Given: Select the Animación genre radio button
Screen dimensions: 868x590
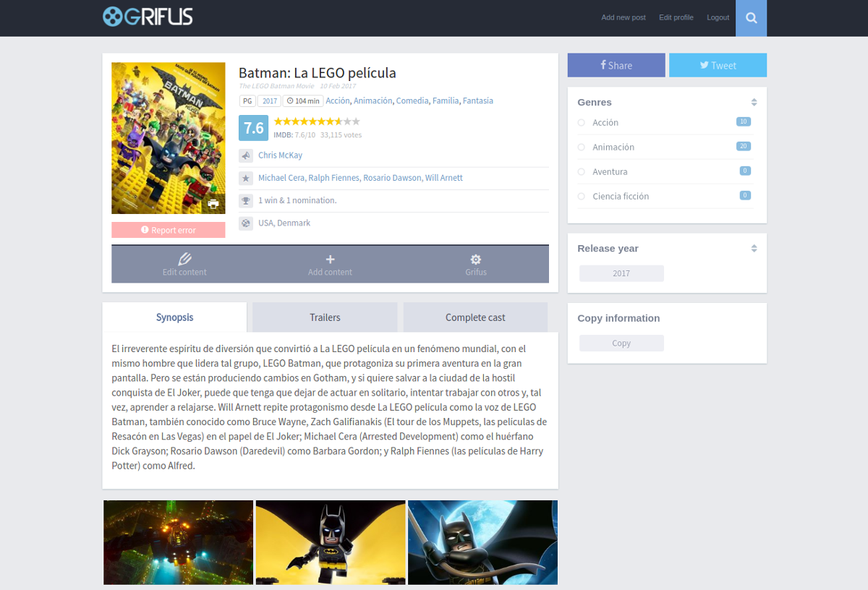Looking at the screenshot, I should pyautogui.click(x=581, y=147).
